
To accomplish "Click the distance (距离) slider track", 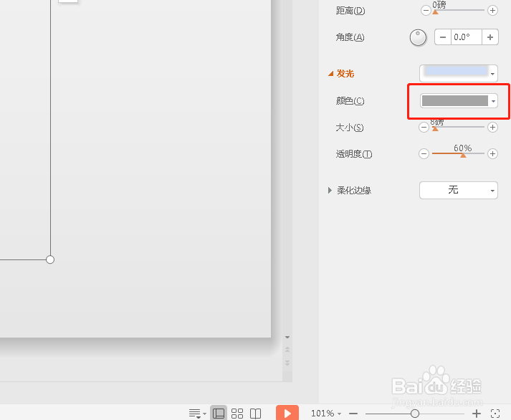I will pos(458,11).
